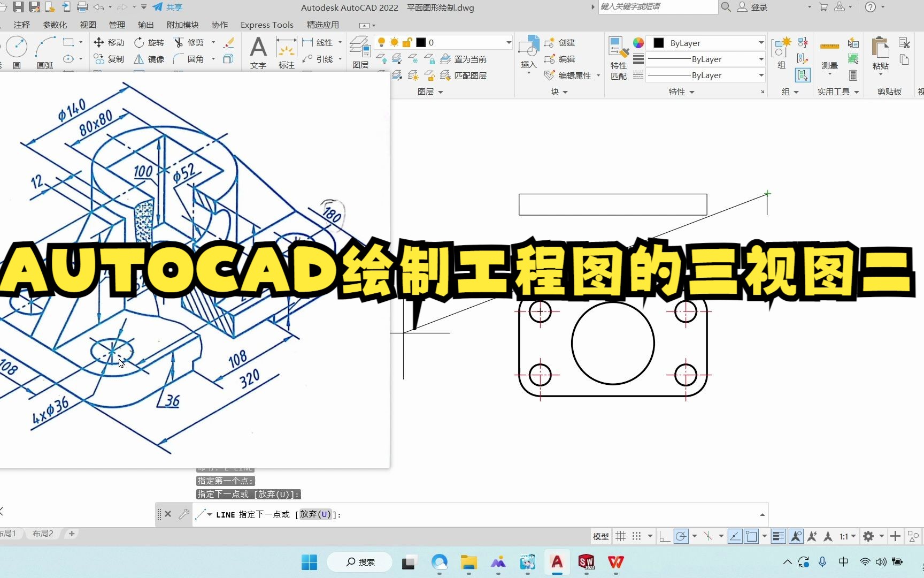Click the black ByLayer object color swatch
Image resolution: width=924 pixels, height=578 pixels.
[659, 43]
